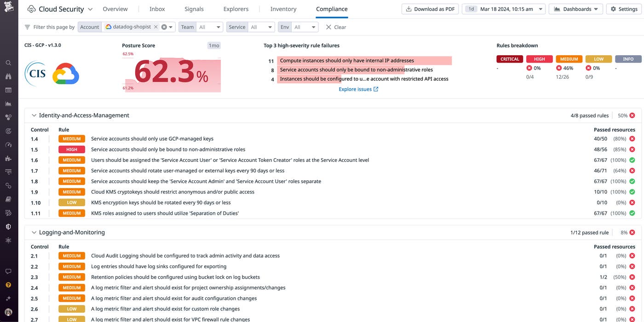
Task: Open the Logs notebook icon in sidebar
Action: pyautogui.click(x=9, y=199)
